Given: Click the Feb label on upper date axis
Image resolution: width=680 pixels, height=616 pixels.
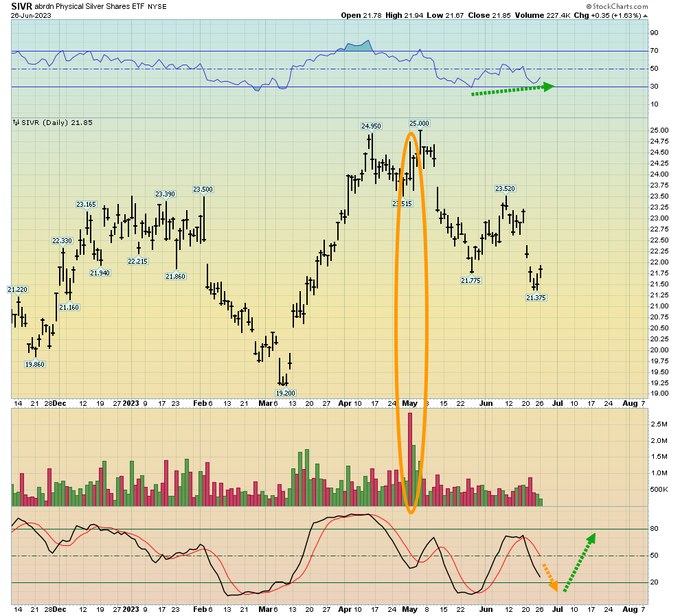Looking at the screenshot, I should click(199, 403).
